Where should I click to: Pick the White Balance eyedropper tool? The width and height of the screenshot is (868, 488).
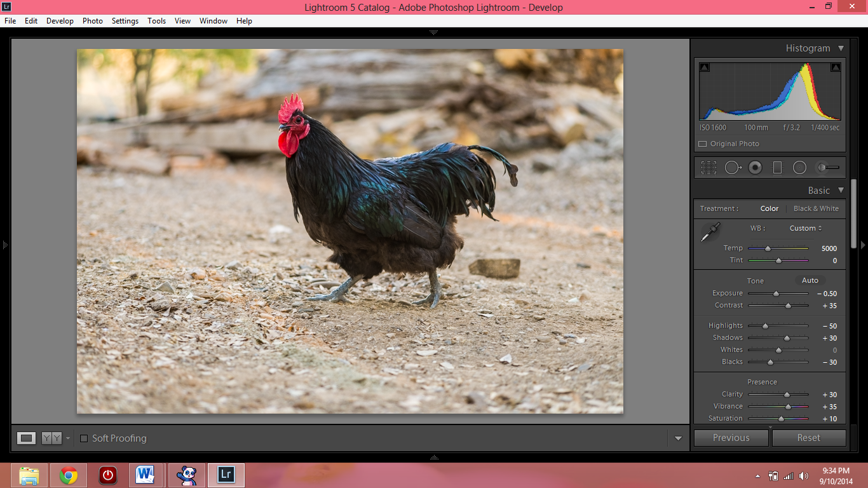point(710,232)
